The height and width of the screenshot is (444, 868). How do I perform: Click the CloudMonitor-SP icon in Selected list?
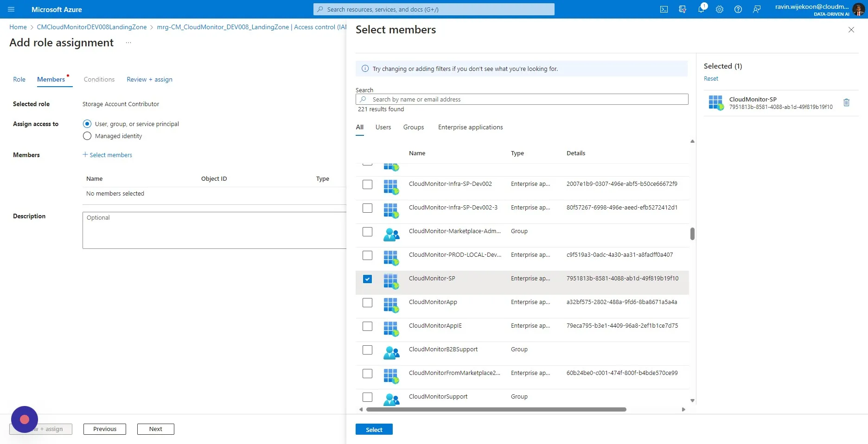716,103
